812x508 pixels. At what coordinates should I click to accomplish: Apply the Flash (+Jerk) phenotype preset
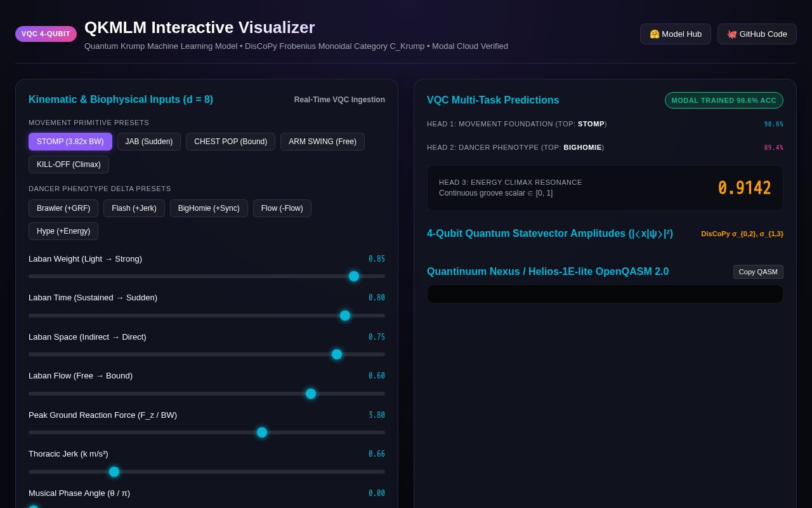tap(134, 208)
